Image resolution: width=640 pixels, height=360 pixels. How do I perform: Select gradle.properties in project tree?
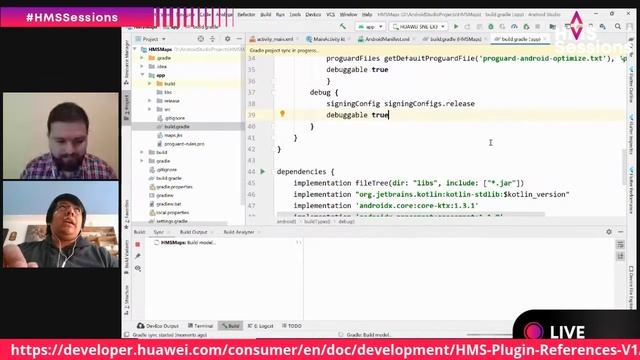pyautogui.click(x=171, y=187)
